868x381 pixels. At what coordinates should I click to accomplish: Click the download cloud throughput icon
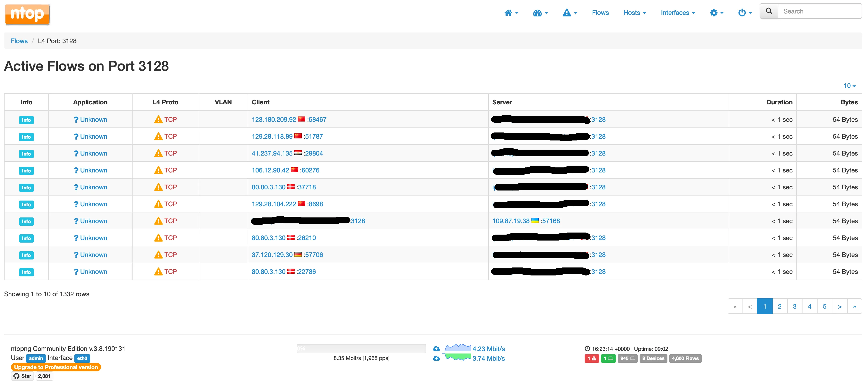click(436, 358)
